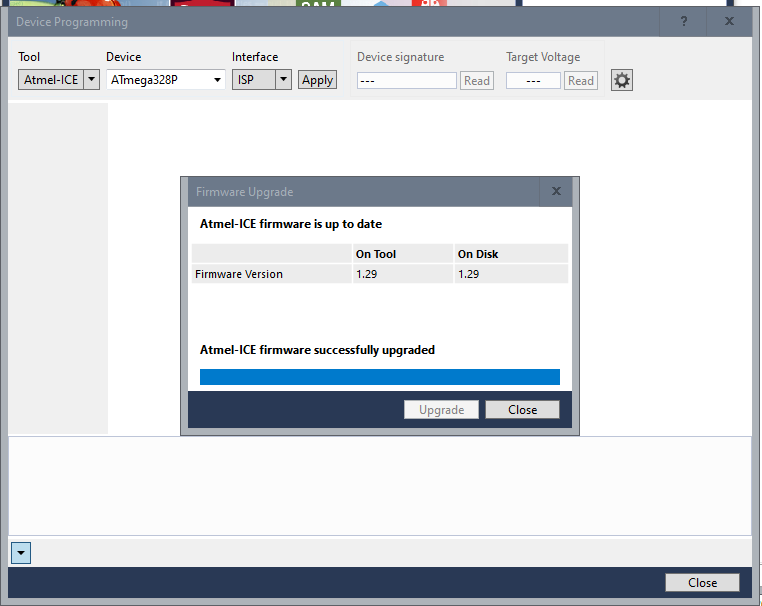
Task: Click Read next to Device signature
Action: (477, 81)
